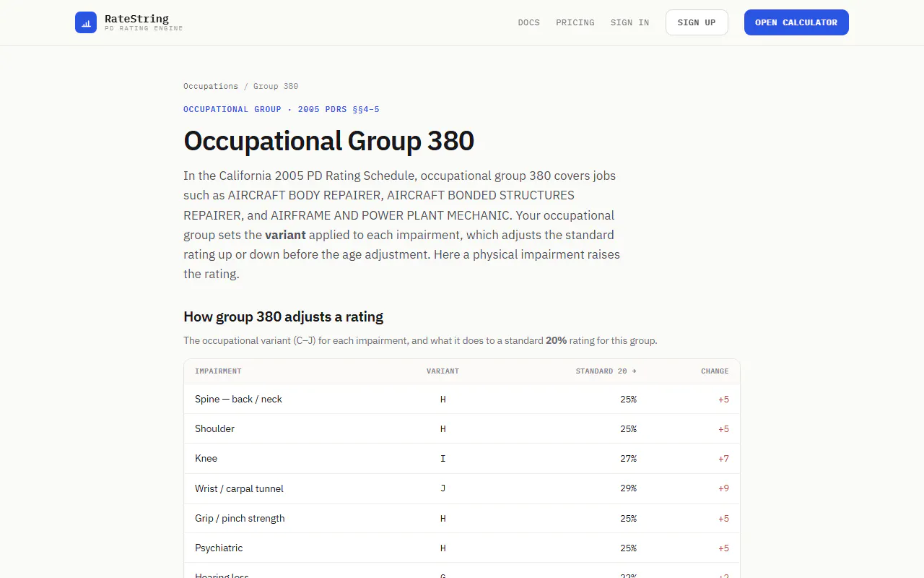
Task: Click the Impairment column header
Action: 218,371
